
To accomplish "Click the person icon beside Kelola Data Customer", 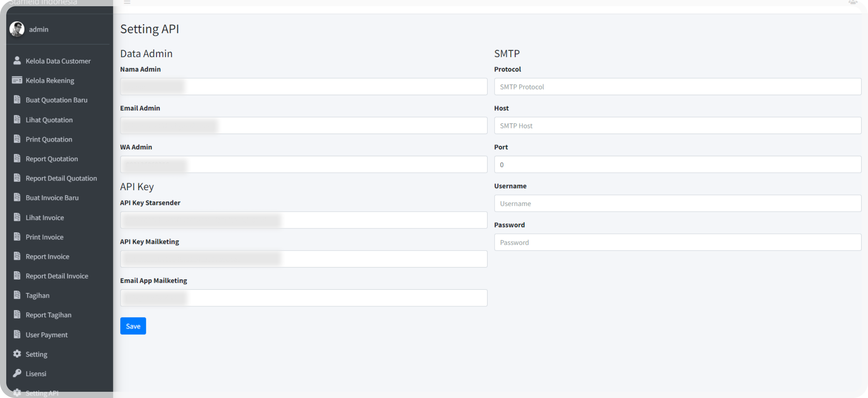I will (17, 61).
